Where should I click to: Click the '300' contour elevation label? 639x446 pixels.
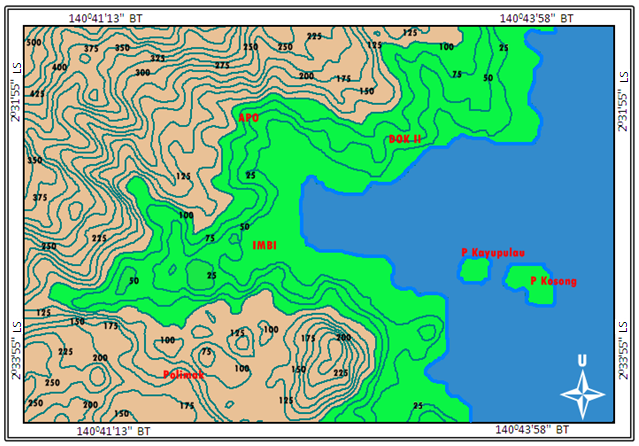[x=143, y=73]
